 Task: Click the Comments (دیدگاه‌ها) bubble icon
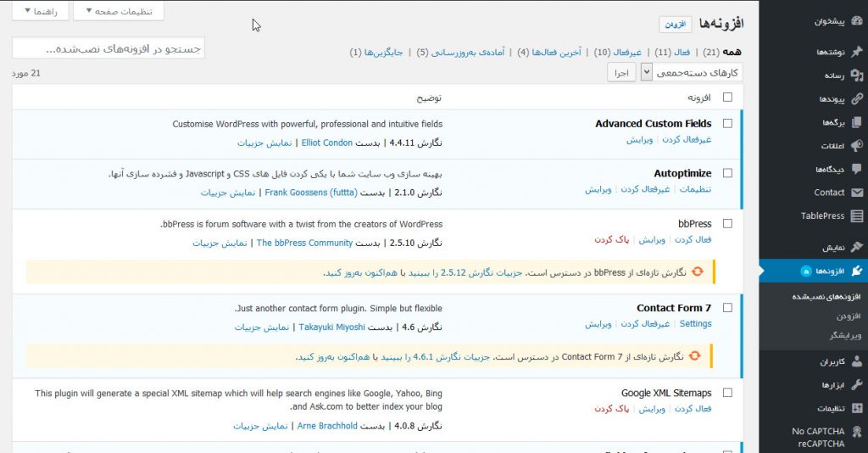click(x=856, y=169)
